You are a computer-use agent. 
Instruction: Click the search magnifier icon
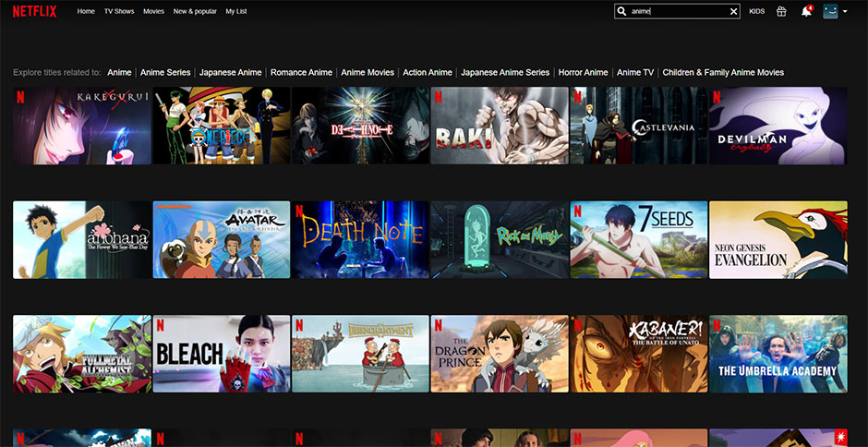(622, 11)
